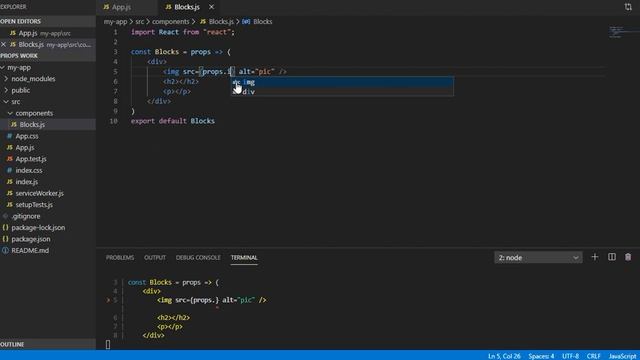This screenshot has height=360, width=640.
Task: Create a new terminal with plus icon
Action: 595,257
